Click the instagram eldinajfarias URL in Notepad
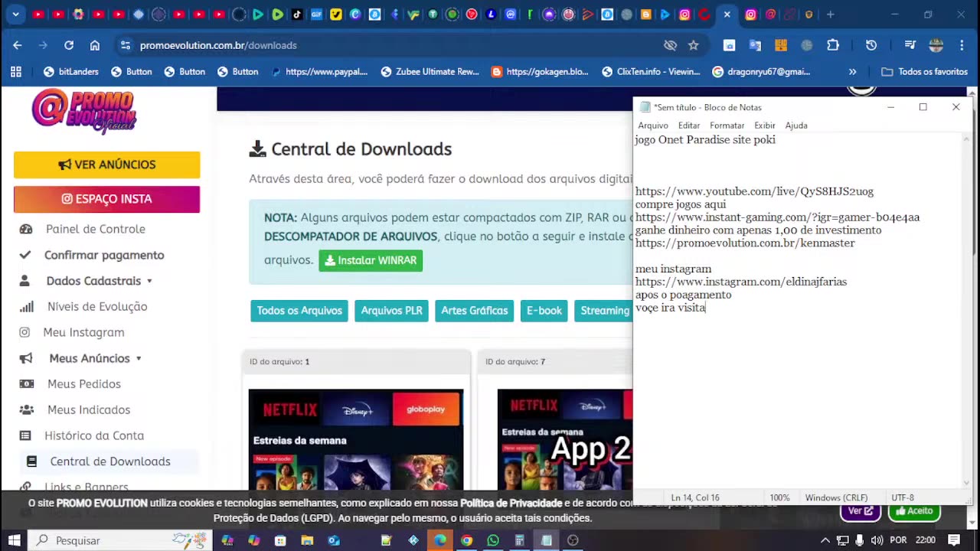 point(741,282)
